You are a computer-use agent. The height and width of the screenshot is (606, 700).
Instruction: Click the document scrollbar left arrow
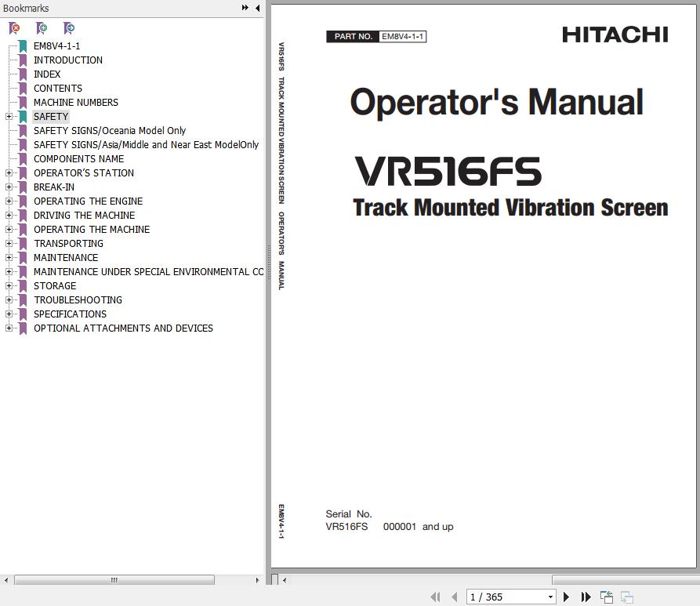[x=285, y=580]
